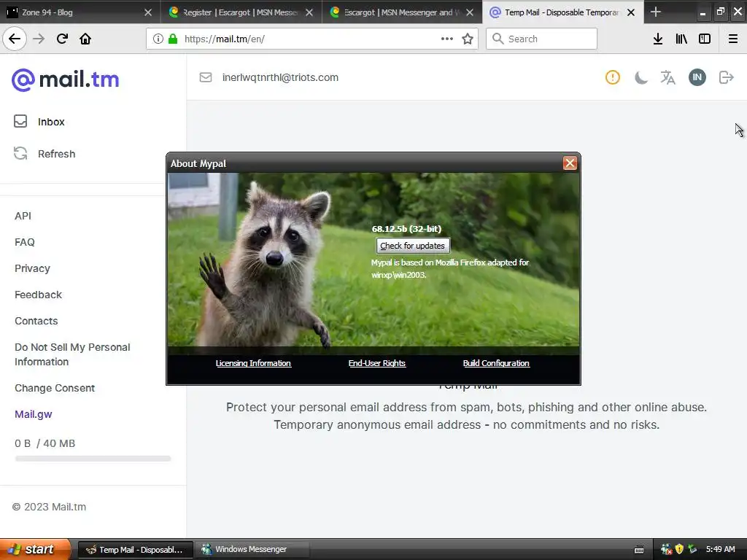Screen dimensions: 747x560
Task: Toggle the sidebar view icon
Action: click(x=705, y=39)
